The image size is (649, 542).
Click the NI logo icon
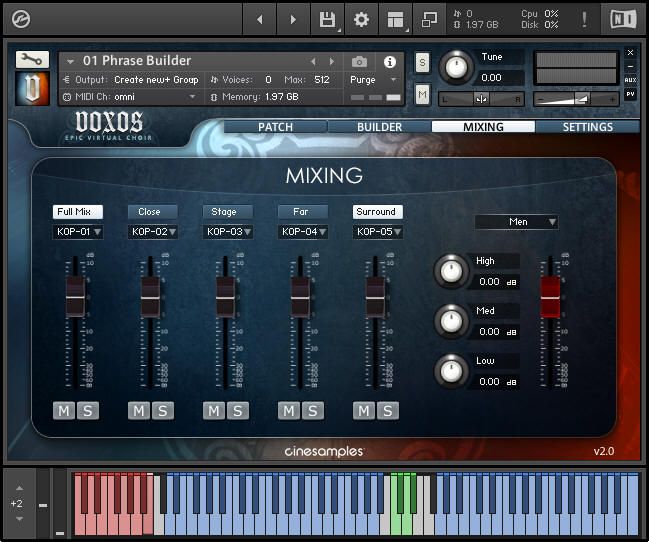pyautogui.click(x=623, y=19)
